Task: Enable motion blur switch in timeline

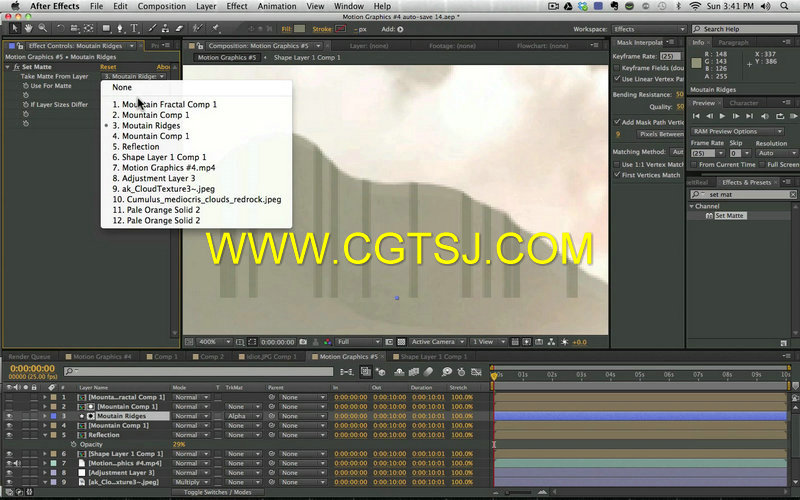Action: pos(429,372)
